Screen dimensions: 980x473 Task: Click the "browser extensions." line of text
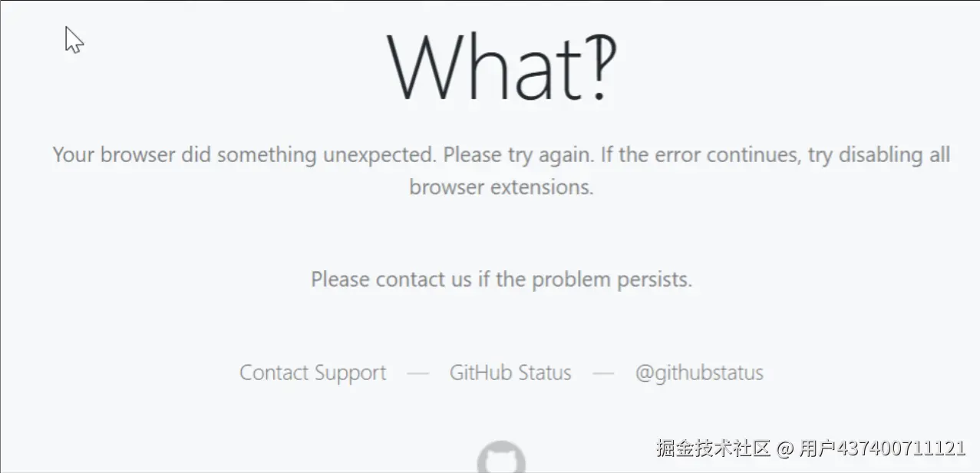(x=501, y=187)
